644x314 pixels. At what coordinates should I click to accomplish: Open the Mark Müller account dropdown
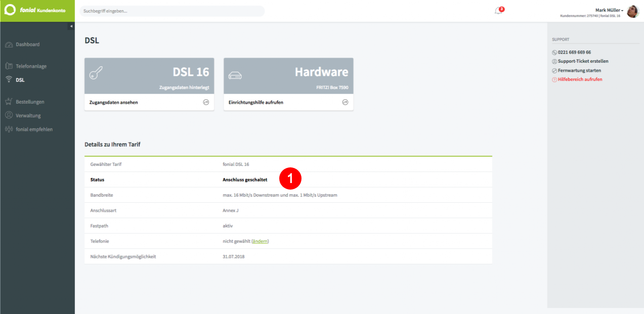click(609, 10)
